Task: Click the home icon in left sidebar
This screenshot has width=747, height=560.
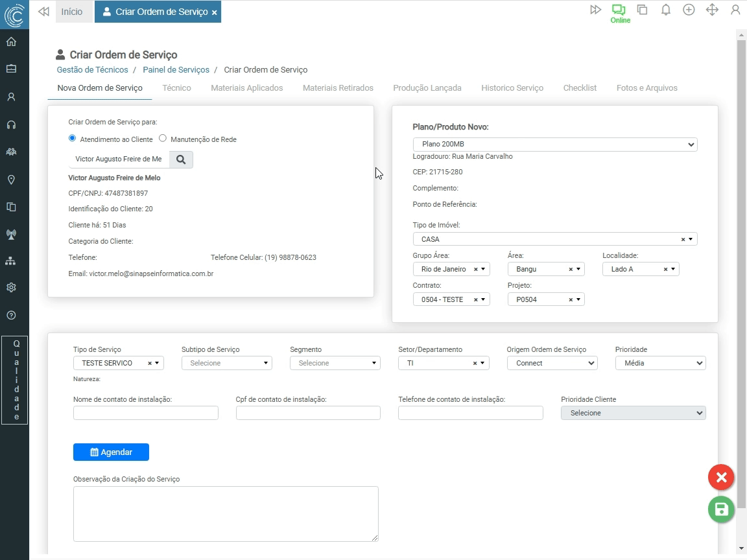Action: tap(11, 42)
